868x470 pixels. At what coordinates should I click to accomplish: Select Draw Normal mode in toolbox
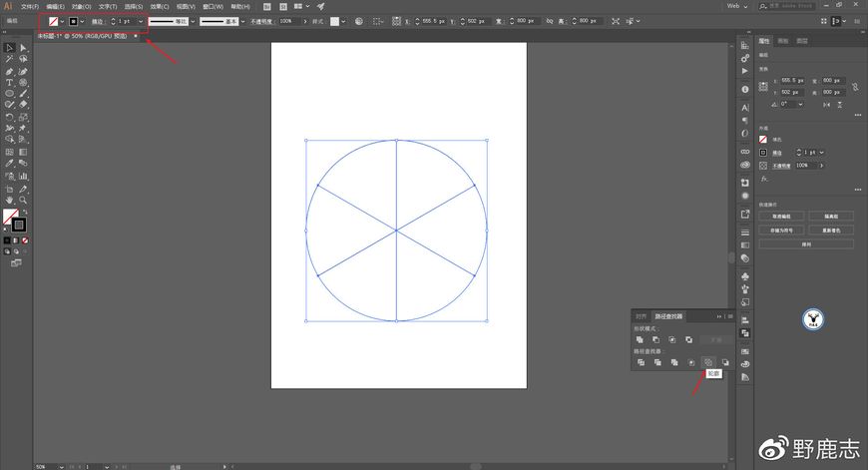tap(7, 251)
